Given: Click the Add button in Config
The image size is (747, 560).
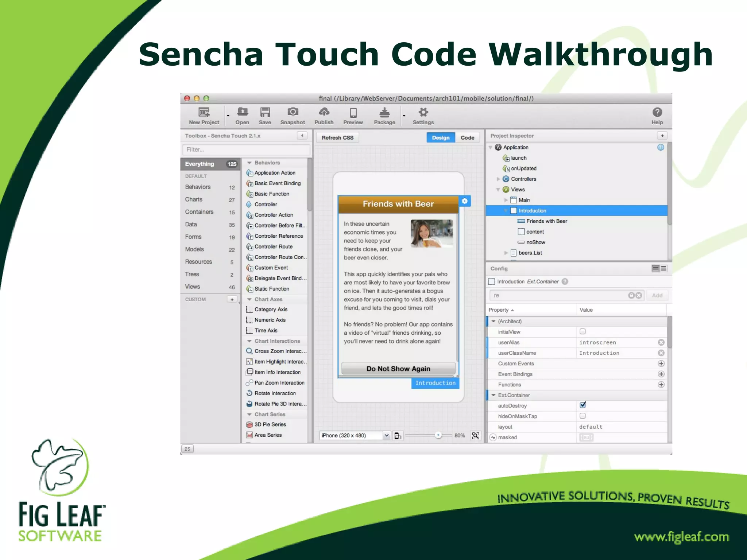Looking at the screenshot, I should tap(657, 295).
